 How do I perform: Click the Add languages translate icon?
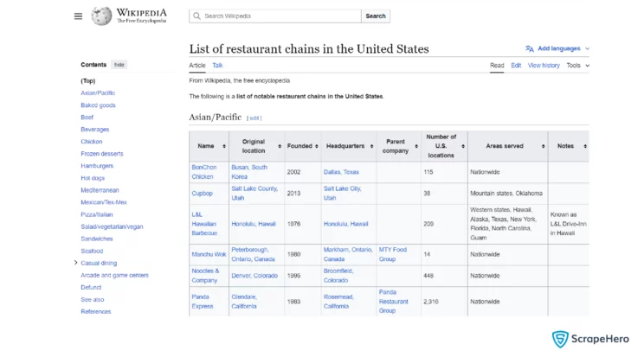pyautogui.click(x=530, y=48)
